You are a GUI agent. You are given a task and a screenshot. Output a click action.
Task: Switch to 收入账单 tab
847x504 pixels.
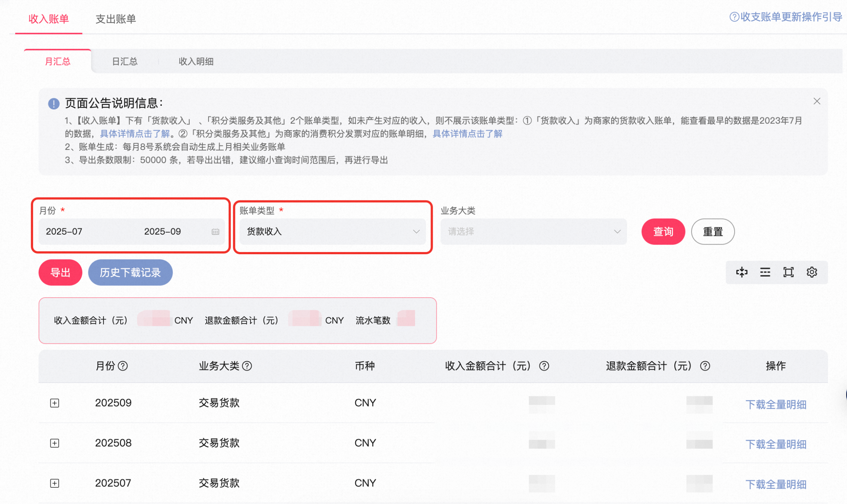(x=49, y=19)
